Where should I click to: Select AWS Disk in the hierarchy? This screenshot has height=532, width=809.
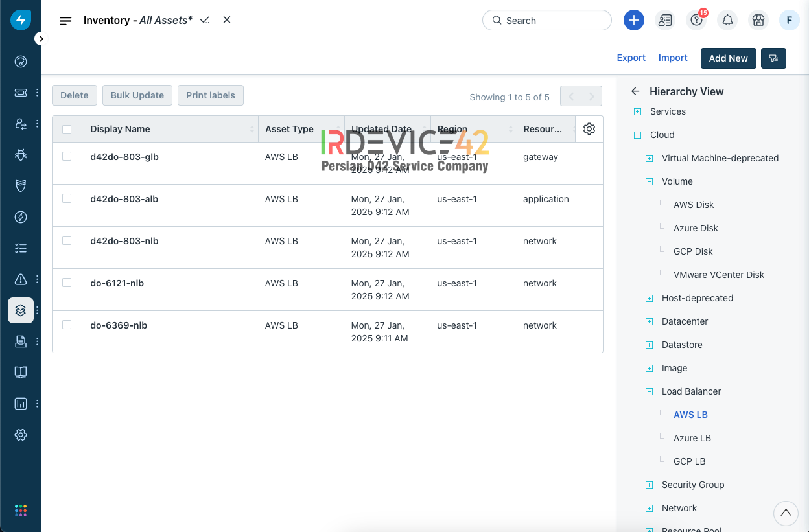(x=694, y=205)
